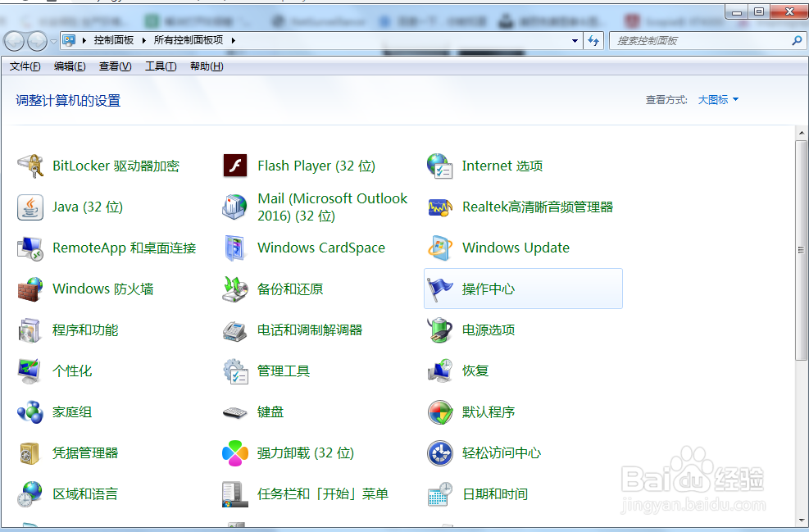Open the 帮助(H) menu
The height and width of the screenshot is (532, 809).
point(207,66)
